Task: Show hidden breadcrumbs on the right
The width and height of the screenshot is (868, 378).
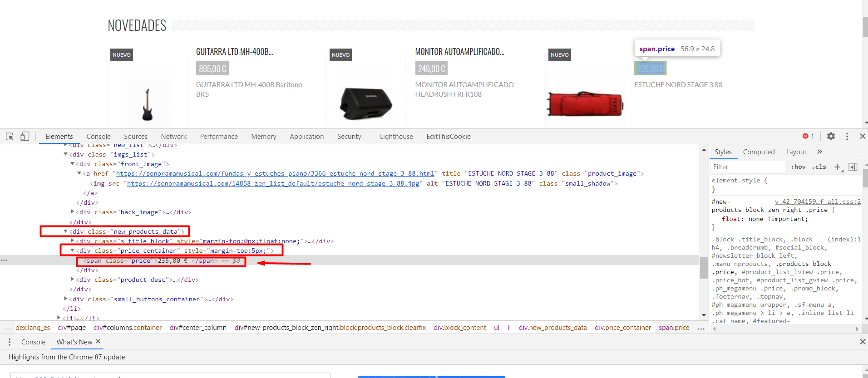Action: (701, 328)
